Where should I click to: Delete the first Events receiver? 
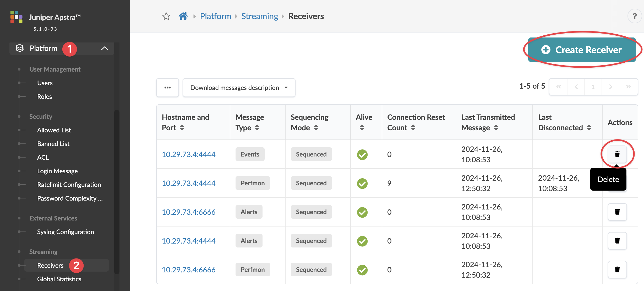pyautogui.click(x=617, y=154)
